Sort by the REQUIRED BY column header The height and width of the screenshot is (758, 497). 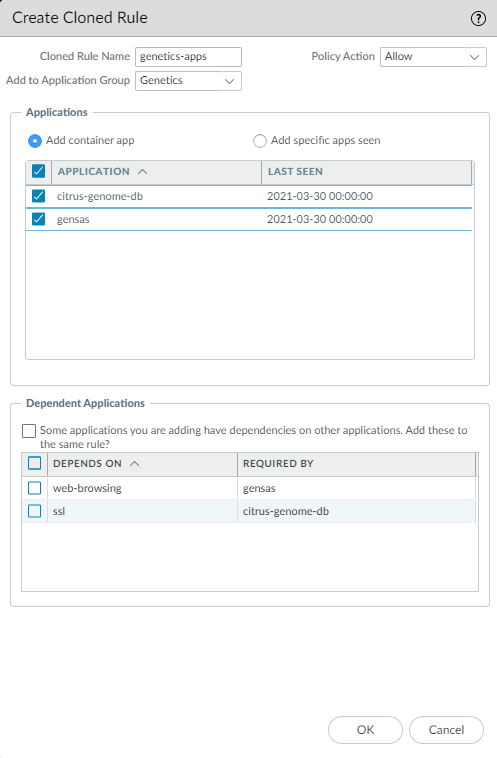click(x=356, y=464)
